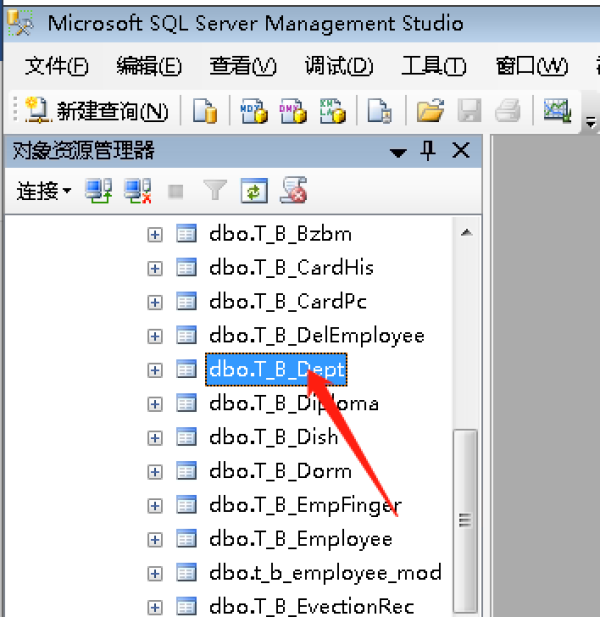
Task: Click the SQL Server Compact Query icon
Action: click(x=379, y=111)
